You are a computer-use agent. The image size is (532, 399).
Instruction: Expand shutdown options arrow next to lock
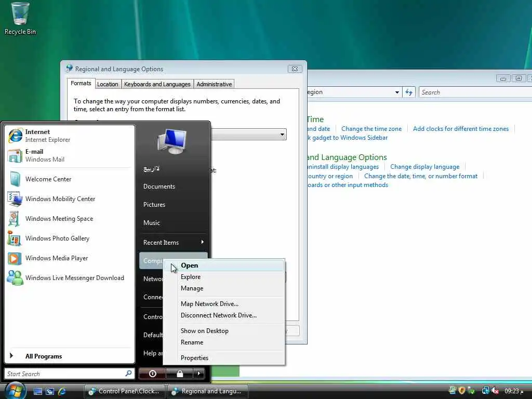[199, 374]
